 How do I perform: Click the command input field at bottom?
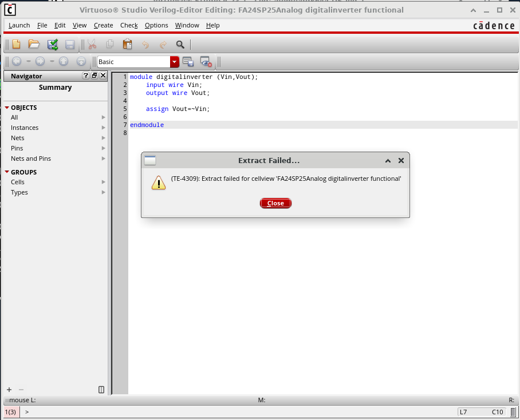229,412
